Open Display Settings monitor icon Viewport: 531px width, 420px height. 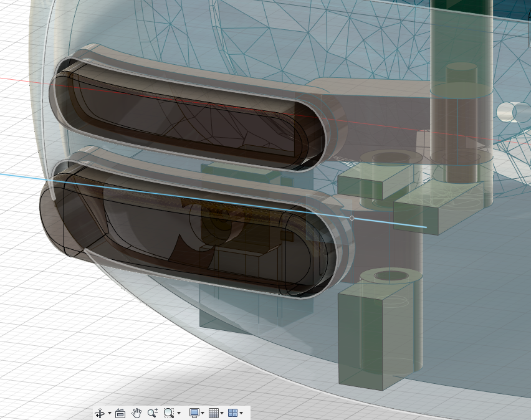click(x=194, y=413)
